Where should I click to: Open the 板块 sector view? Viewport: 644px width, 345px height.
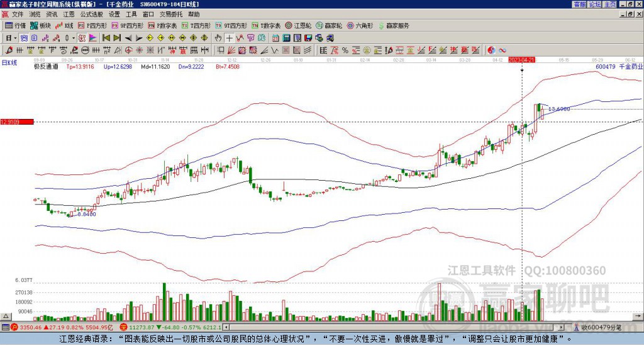40,25
